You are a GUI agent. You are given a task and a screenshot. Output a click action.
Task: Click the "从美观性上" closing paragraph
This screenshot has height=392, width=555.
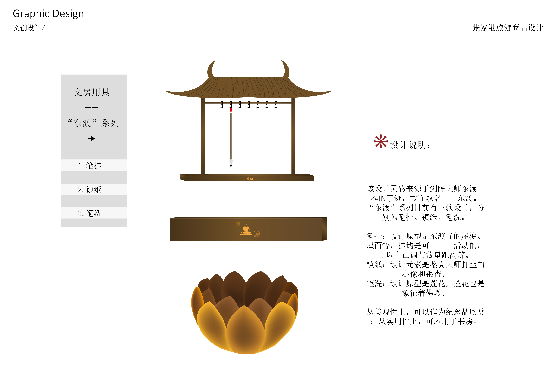click(x=426, y=317)
